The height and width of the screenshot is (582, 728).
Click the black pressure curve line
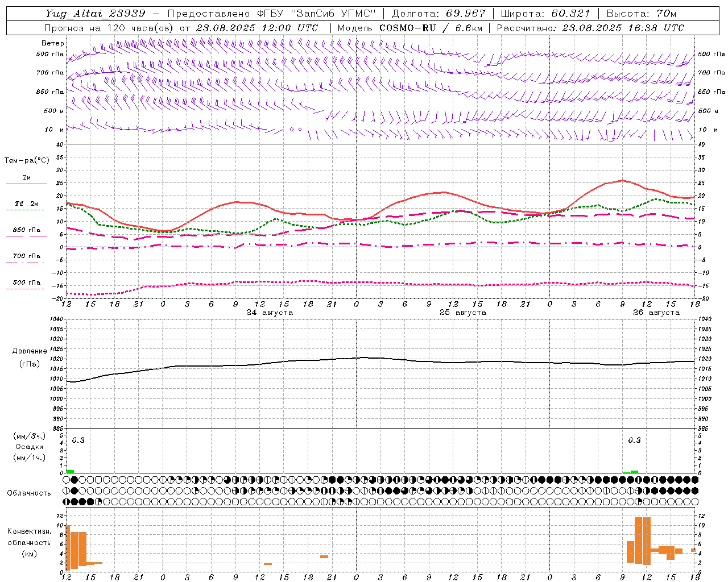381,359
